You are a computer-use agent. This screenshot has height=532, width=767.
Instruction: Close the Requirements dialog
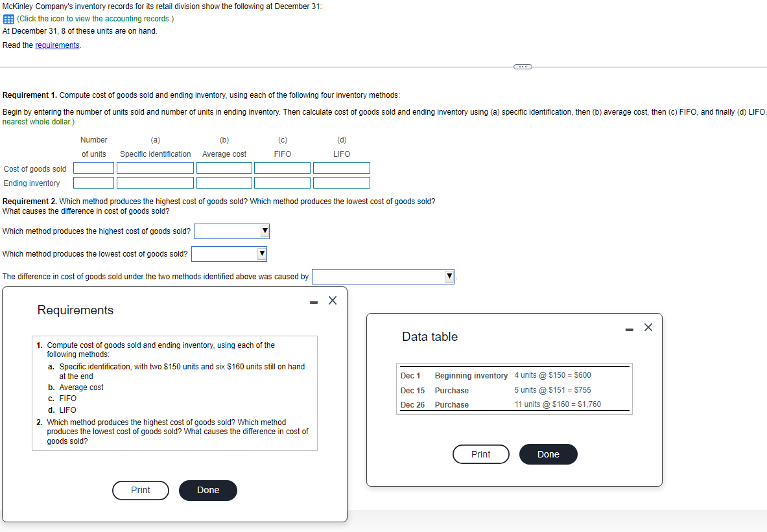click(x=333, y=300)
